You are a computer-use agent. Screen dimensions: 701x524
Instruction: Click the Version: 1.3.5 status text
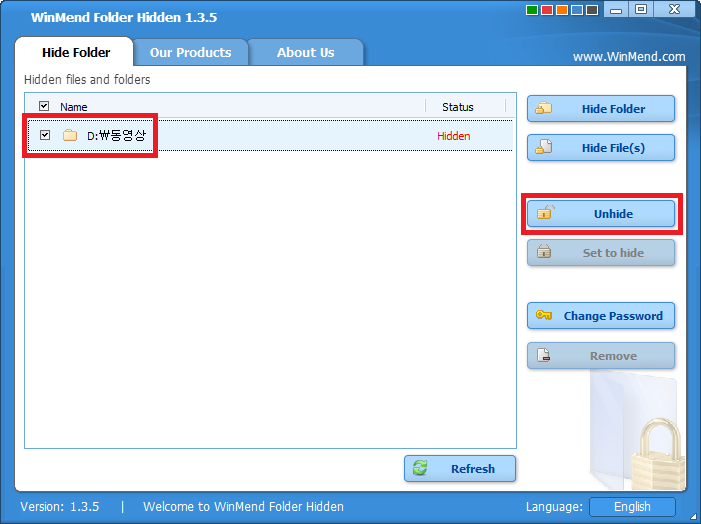pos(59,507)
